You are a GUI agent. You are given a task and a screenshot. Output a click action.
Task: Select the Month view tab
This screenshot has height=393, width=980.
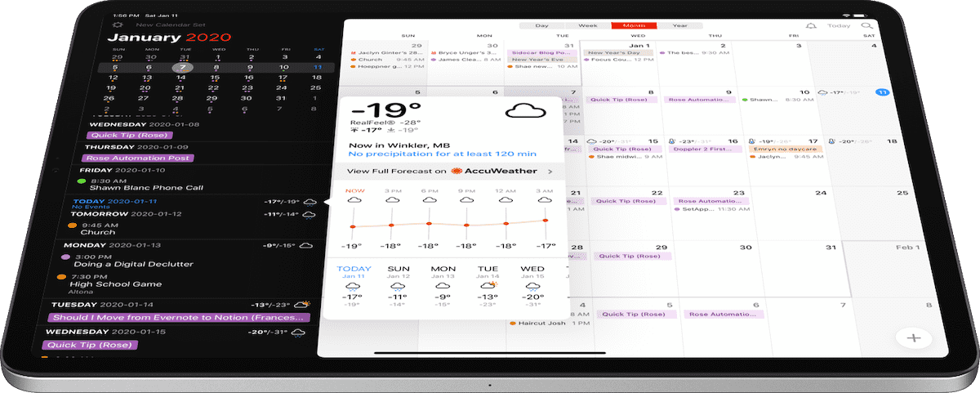pyautogui.click(x=633, y=26)
